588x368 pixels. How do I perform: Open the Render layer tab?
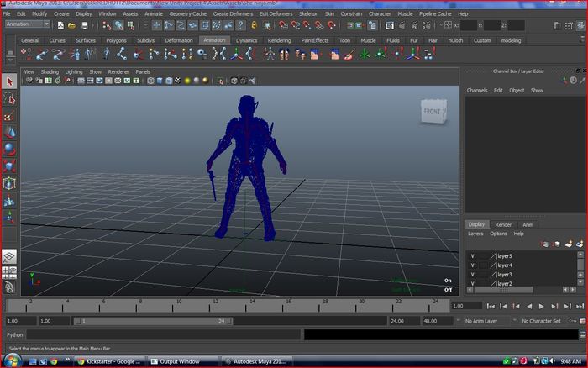tap(503, 224)
